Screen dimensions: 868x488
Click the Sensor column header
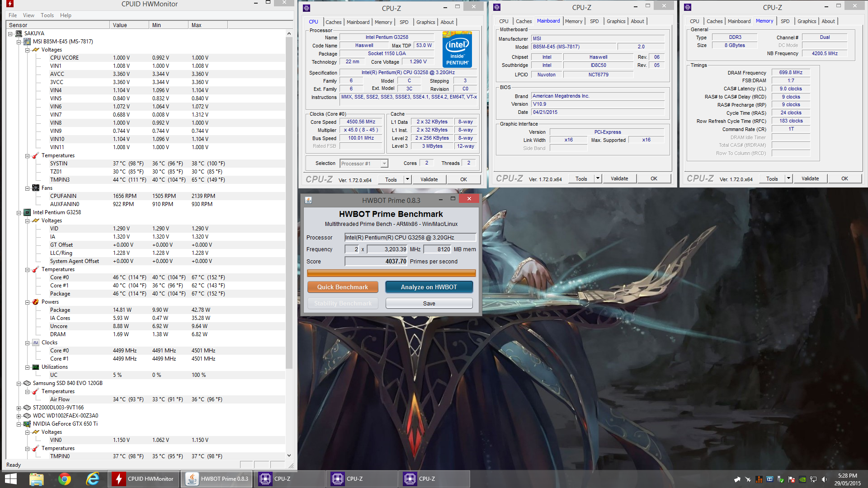tap(58, 25)
